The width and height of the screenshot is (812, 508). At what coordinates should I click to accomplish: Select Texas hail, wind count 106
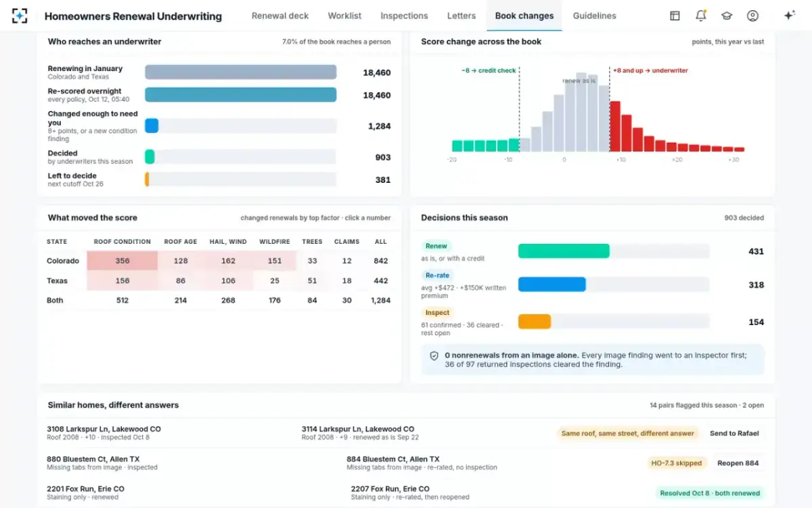229,280
